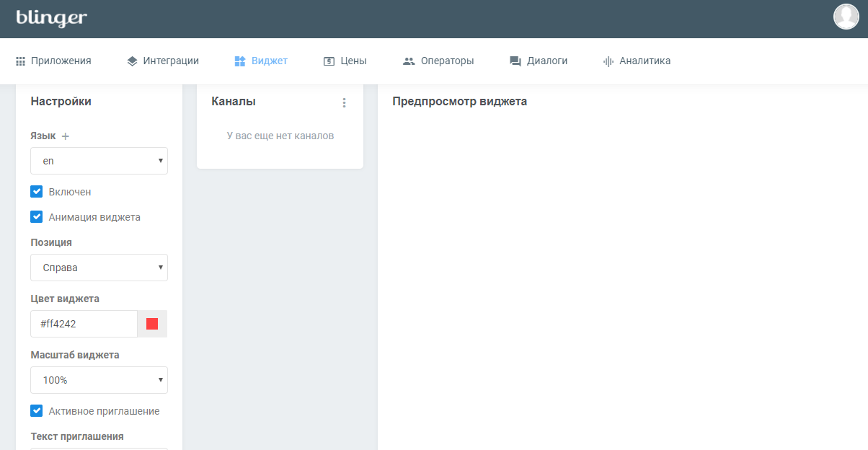Click the #ff4242 color input field

tap(84, 324)
